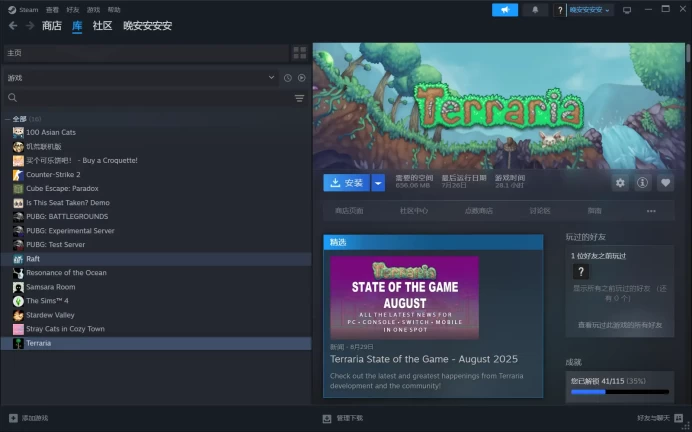Open friends and chat icon
The width and height of the screenshot is (692, 432).
pyautogui.click(x=679, y=418)
